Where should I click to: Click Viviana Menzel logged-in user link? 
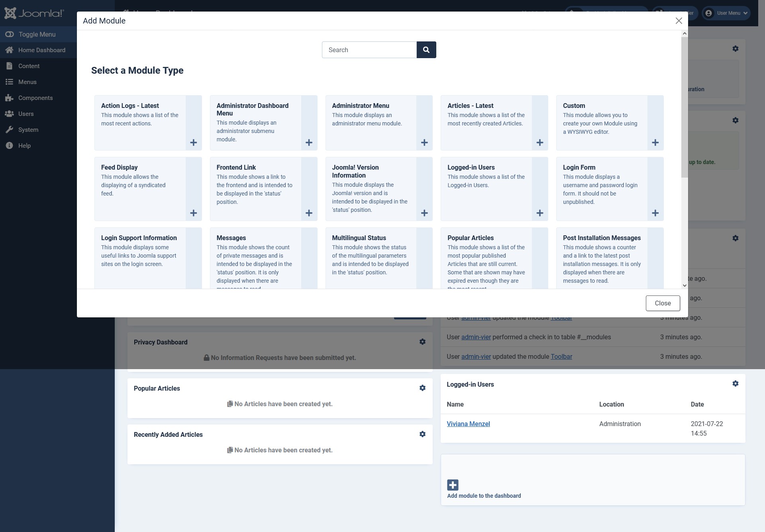[x=469, y=424]
